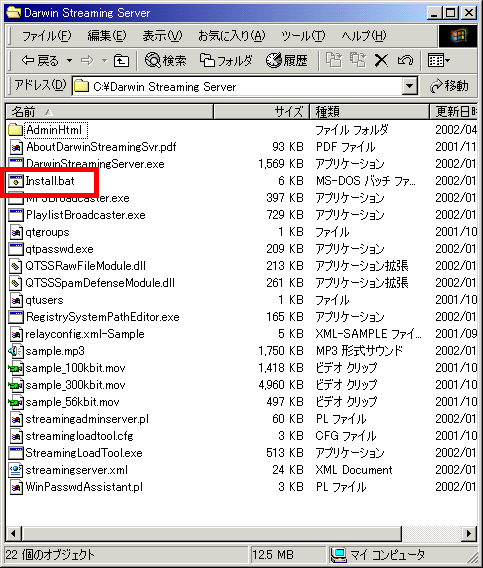Click 'XML Document' type cell

click(354, 470)
